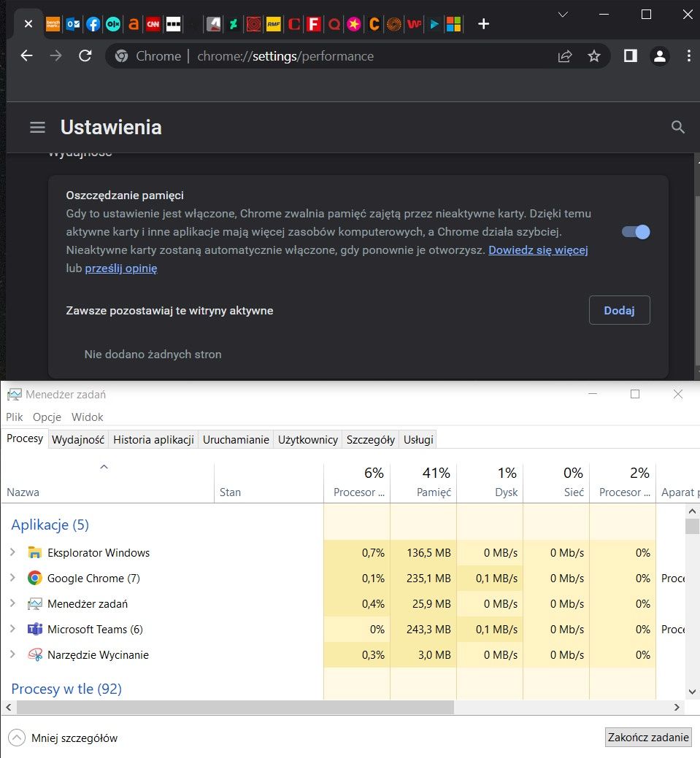Image resolution: width=700 pixels, height=758 pixels.
Task: Switch to the Użytkownicy tab
Action: point(308,440)
